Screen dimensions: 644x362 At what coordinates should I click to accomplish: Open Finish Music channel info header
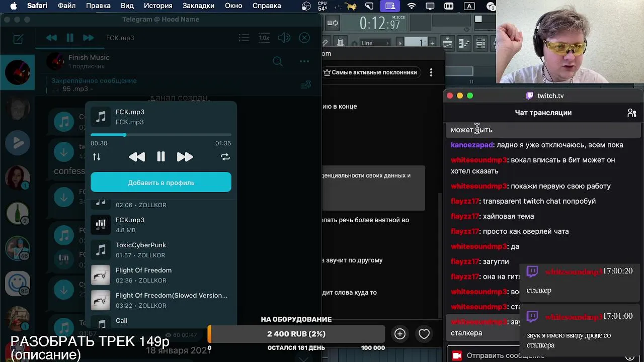(89, 61)
